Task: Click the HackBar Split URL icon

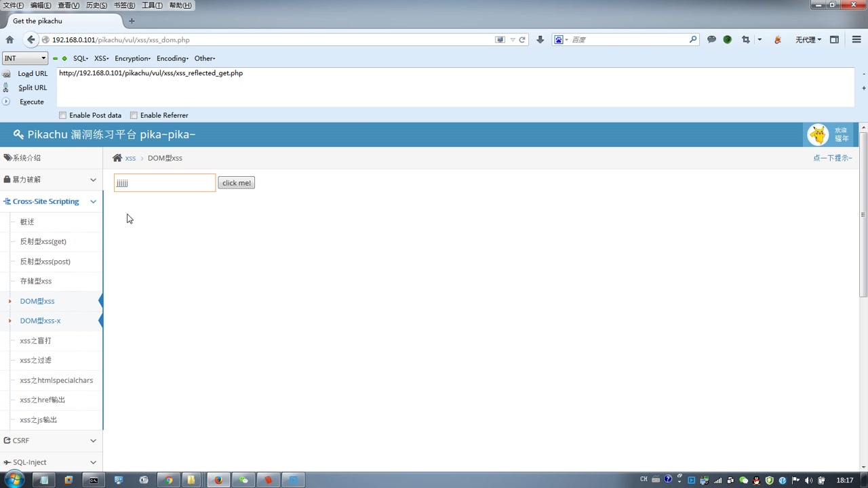Action: pos(6,88)
